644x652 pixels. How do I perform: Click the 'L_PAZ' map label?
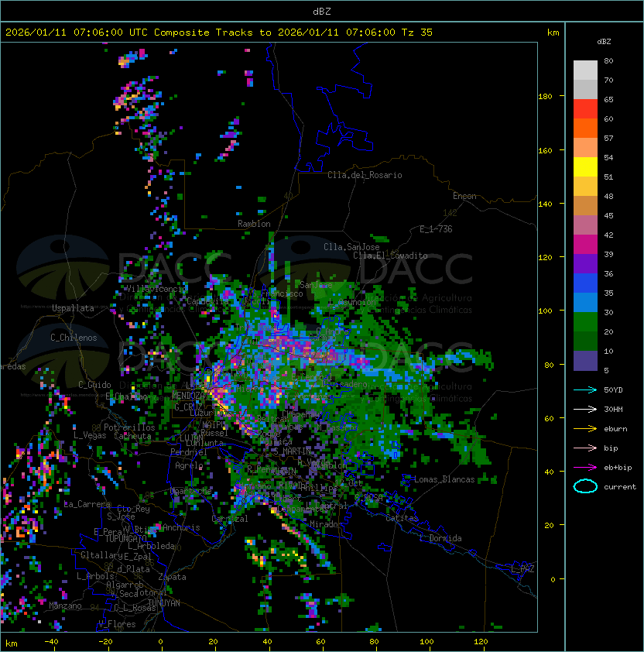tap(522, 569)
